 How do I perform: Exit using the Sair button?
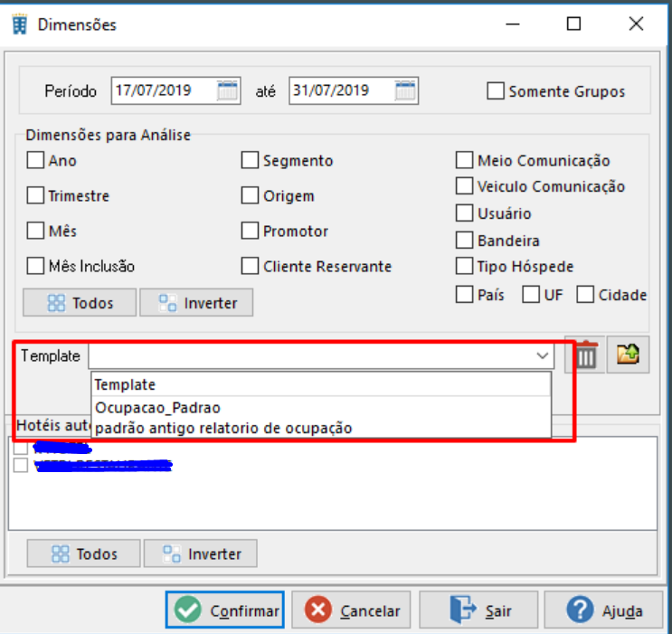coord(478,610)
